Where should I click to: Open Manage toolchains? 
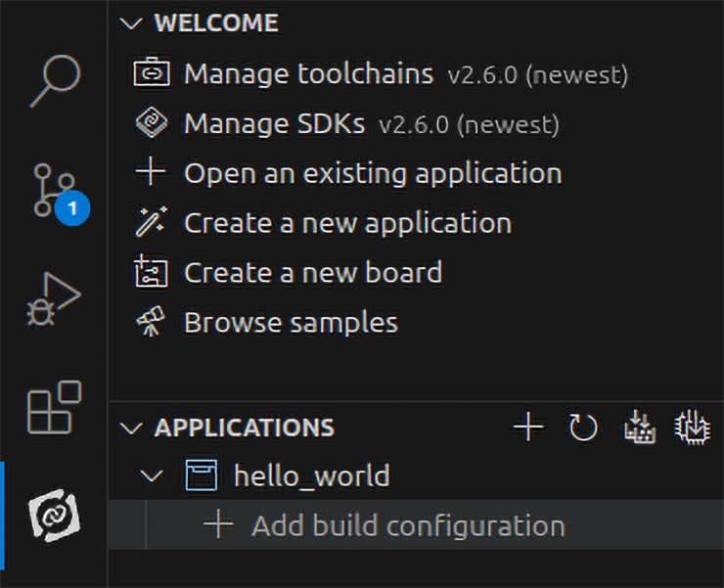(307, 74)
